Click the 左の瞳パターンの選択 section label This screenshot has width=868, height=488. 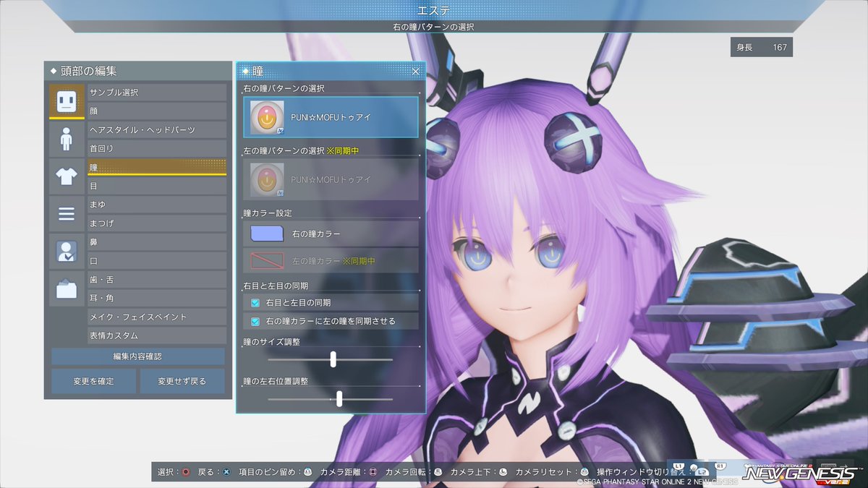284,150
